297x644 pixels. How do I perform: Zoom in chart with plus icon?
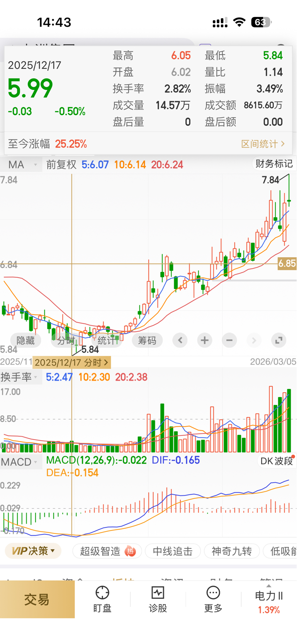205,340
